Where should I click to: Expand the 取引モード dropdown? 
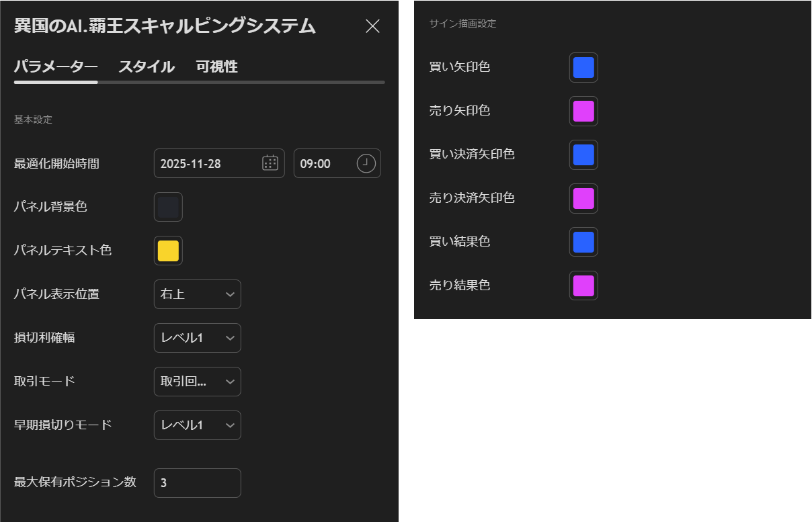pos(197,382)
